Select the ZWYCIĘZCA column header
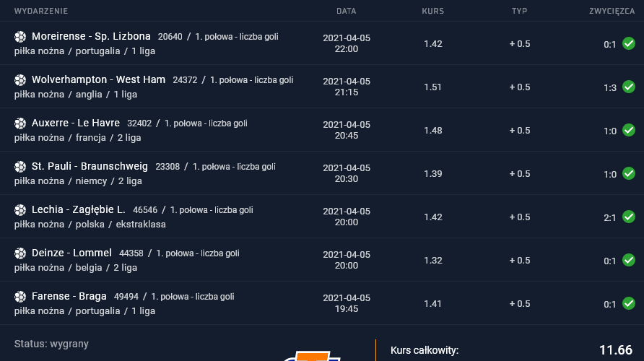This screenshot has width=644, height=361. pyautogui.click(x=612, y=11)
